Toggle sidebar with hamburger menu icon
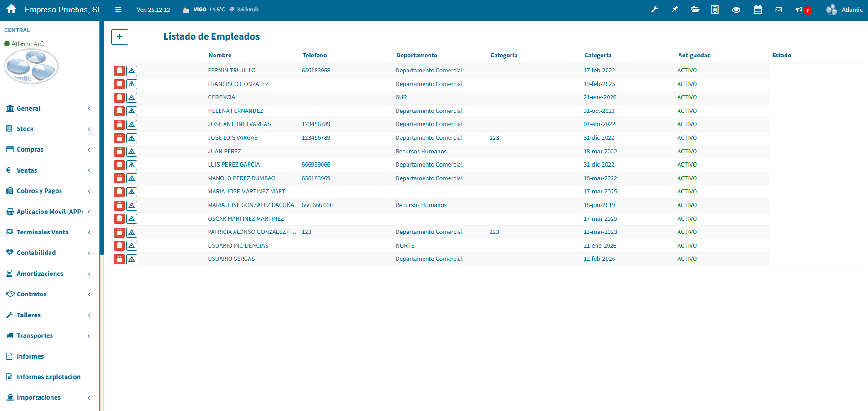Screen dimensions: 868x411 [118, 10]
